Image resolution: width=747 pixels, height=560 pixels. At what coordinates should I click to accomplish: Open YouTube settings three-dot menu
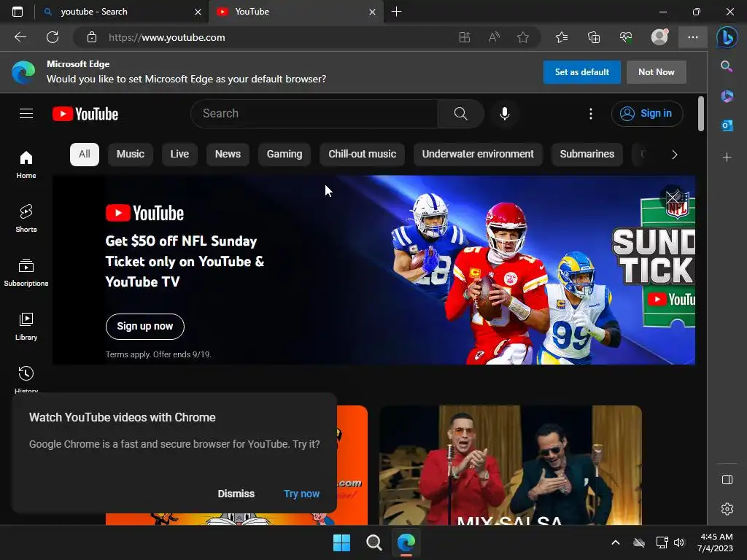click(x=591, y=113)
